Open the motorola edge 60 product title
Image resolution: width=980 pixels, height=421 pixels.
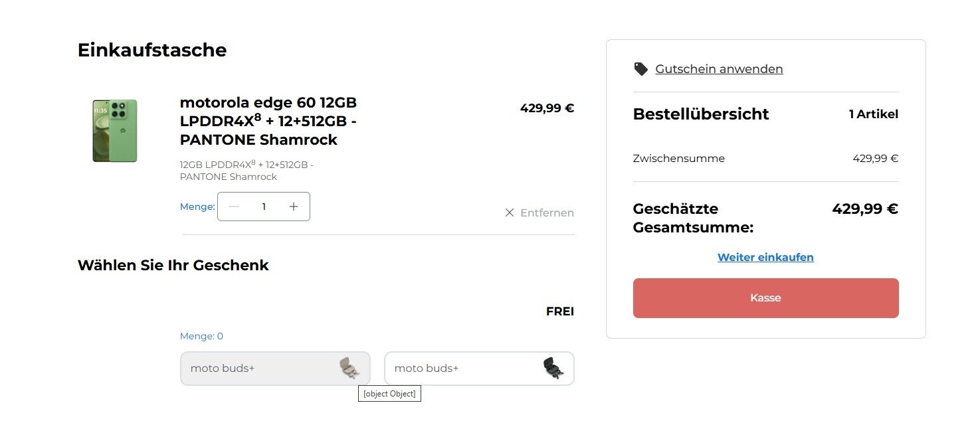coord(268,121)
